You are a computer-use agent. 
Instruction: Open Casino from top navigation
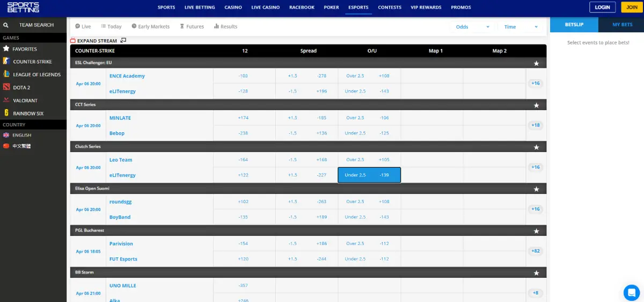click(x=233, y=8)
